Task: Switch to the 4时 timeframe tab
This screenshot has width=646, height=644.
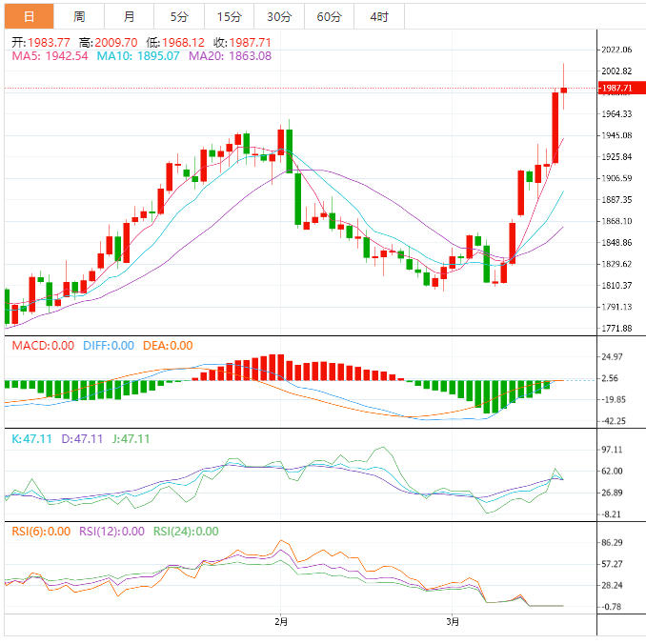Action: [378, 16]
